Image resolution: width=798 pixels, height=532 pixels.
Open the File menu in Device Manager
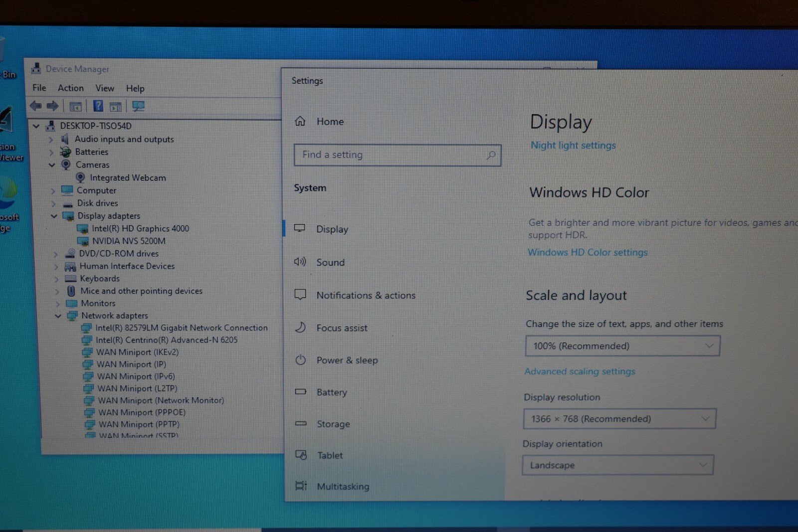tap(39, 88)
